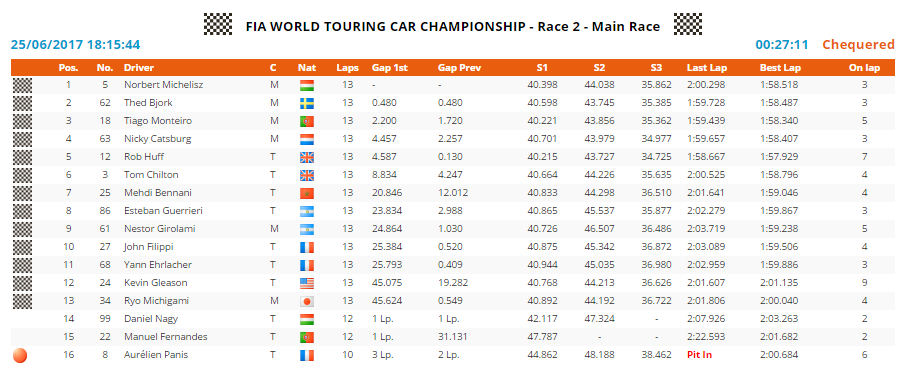Select driver name Nicky Catsburg
The height and width of the screenshot is (372, 903).
(157, 139)
